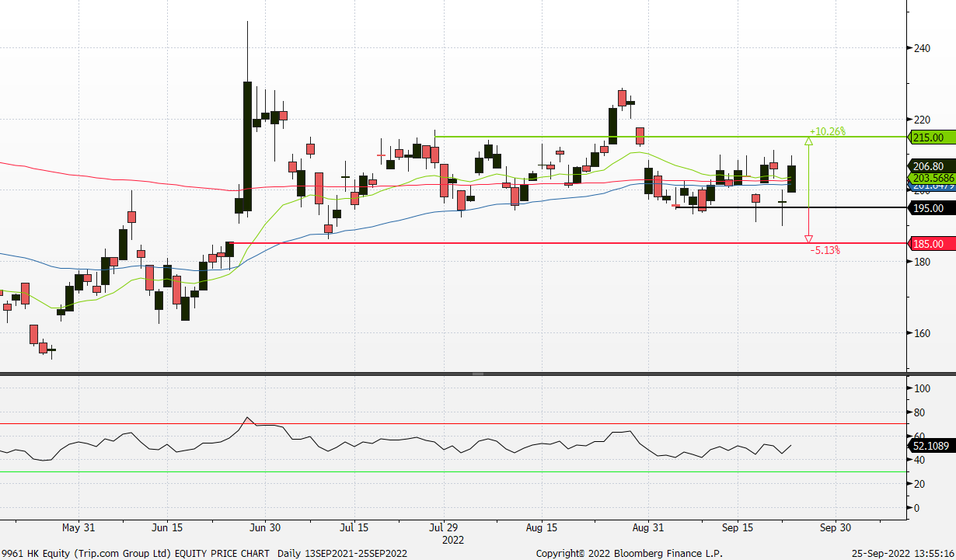The width and height of the screenshot is (956, 560).
Task: Click the Jul 29 date label
Action: click(443, 527)
